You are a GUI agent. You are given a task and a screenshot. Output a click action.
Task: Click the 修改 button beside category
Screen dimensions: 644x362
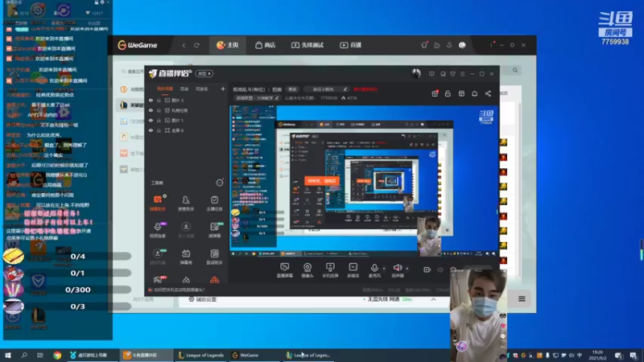click(x=292, y=89)
